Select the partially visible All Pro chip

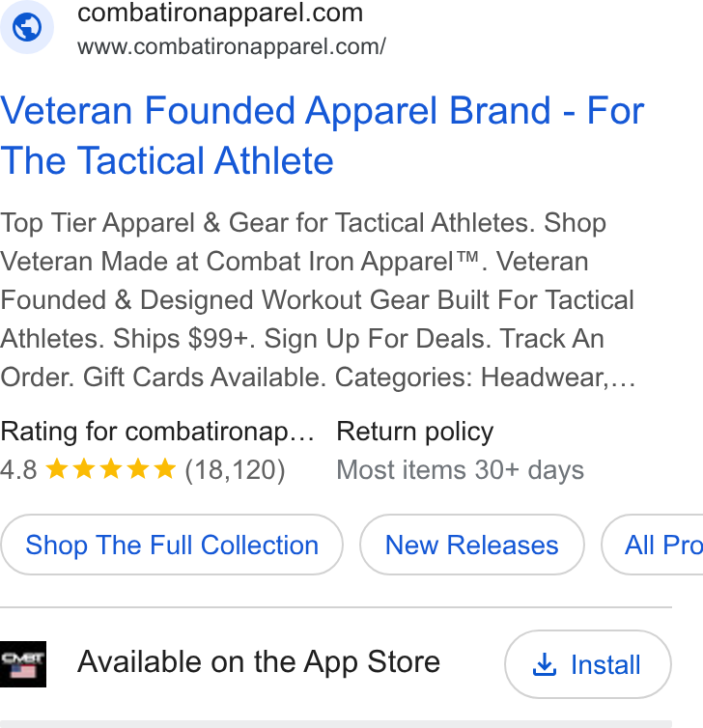(652, 545)
